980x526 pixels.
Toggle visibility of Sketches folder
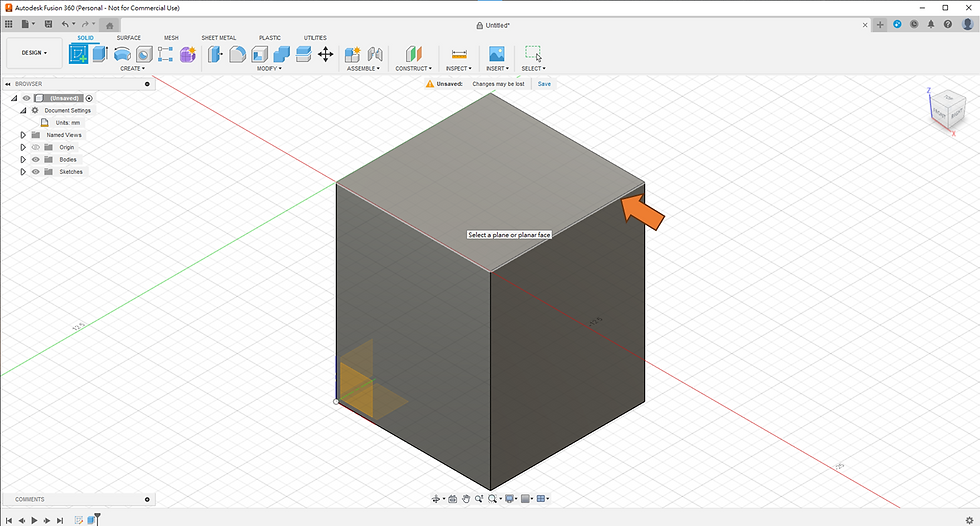(x=36, y=172)
